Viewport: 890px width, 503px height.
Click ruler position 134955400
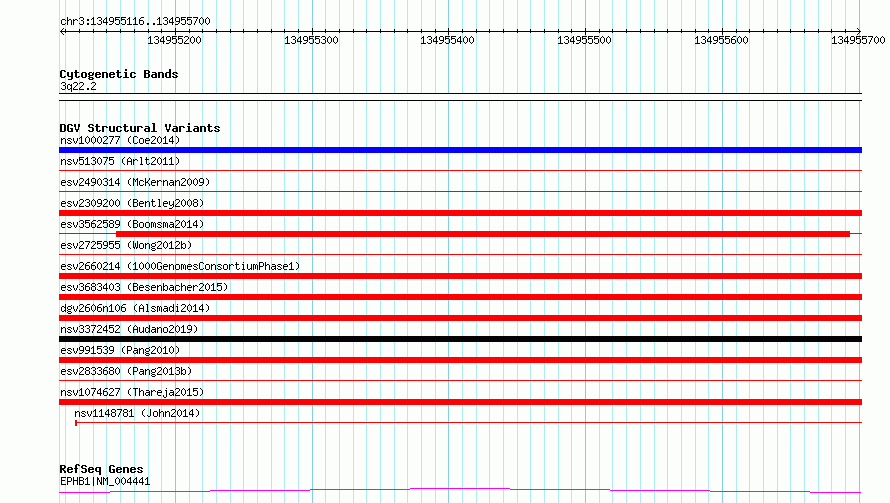click(x=447, y=40)
